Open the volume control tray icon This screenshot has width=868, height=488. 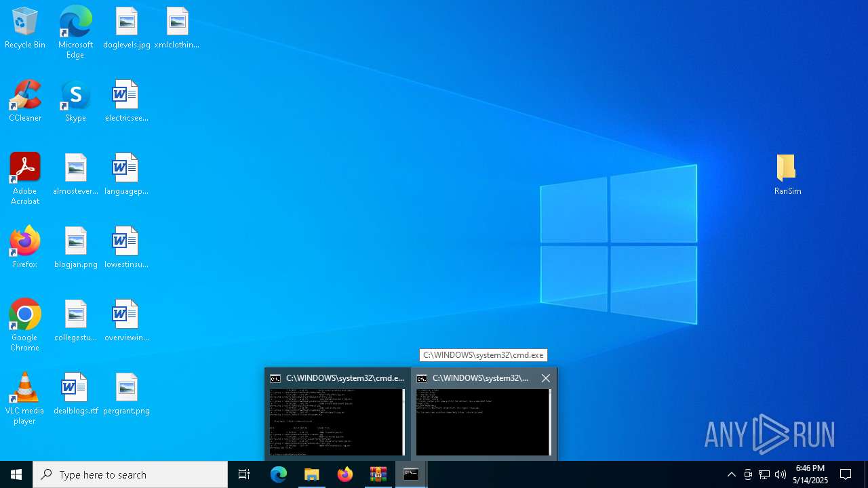[780, 474]
